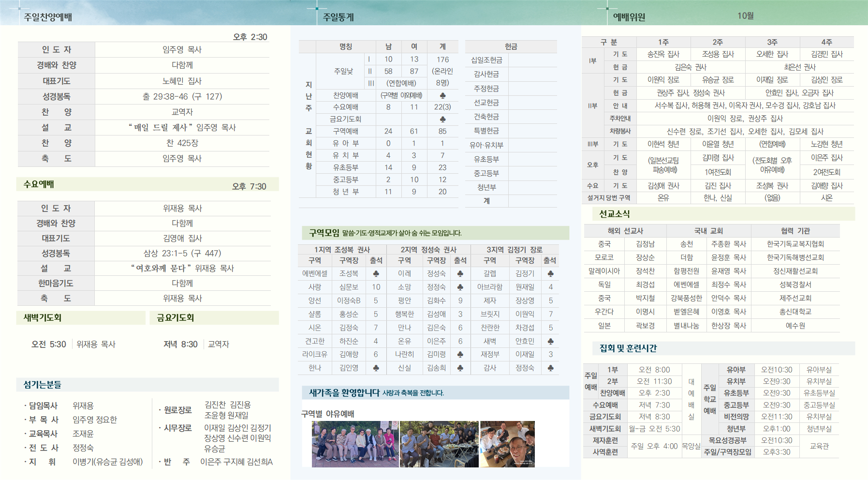Click the 주일찬양예배 section heading
The height and width of the screenshot is (480, 868).
click(48, 17)
